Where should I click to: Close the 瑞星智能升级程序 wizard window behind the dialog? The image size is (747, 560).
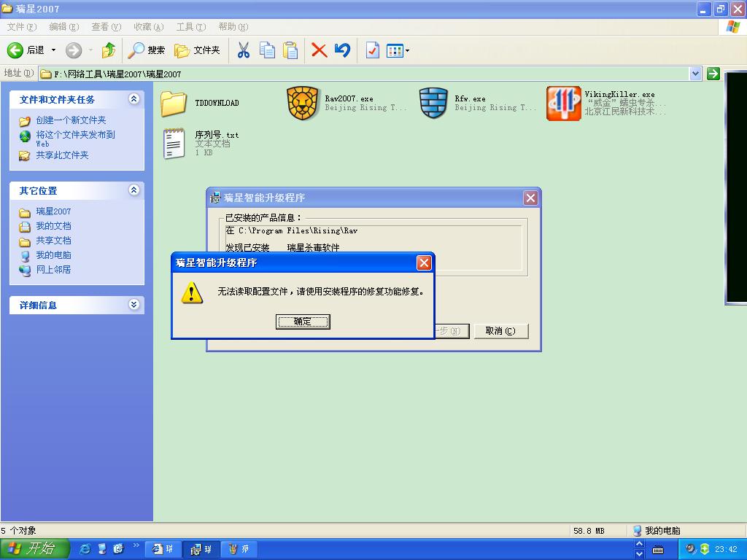(530, 198)
